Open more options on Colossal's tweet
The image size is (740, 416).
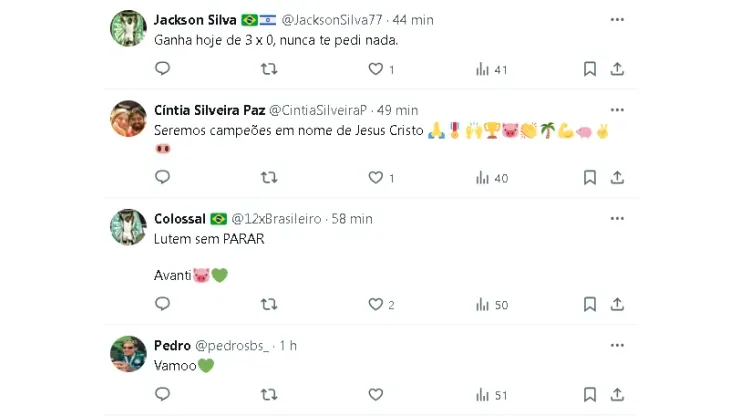click(x=617, y=218)
